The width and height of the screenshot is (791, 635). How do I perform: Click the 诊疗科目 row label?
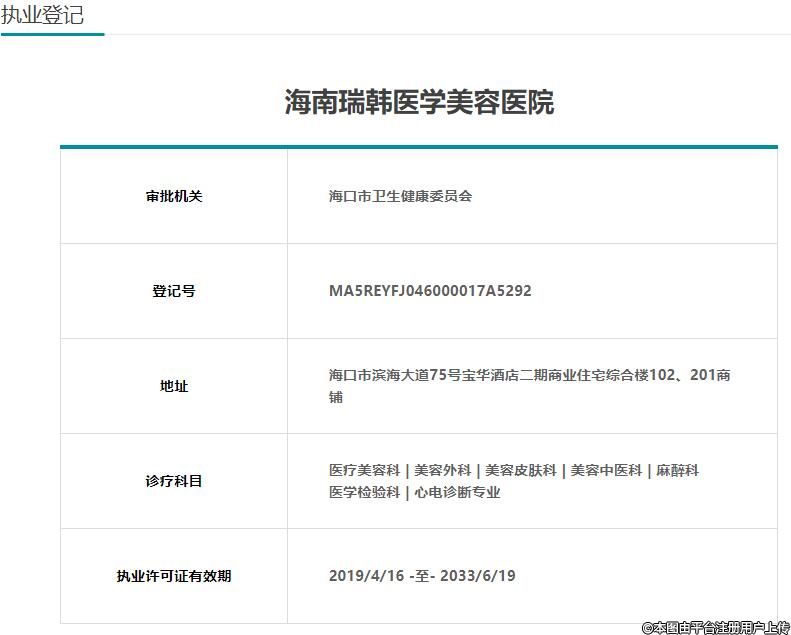[174, 481]
